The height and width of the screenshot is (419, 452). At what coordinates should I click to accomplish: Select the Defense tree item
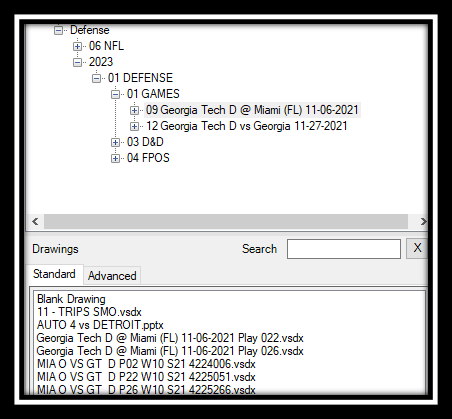[90, 30]
